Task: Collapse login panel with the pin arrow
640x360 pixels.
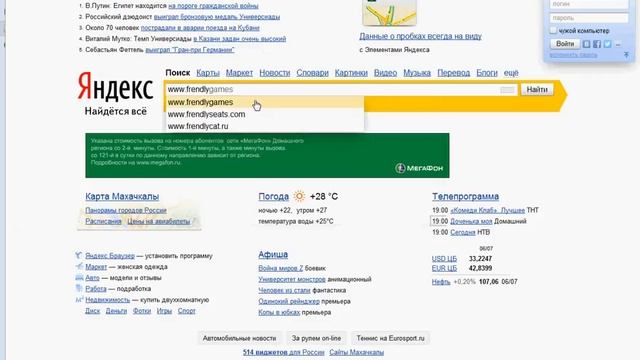Action: coord(626,55)
